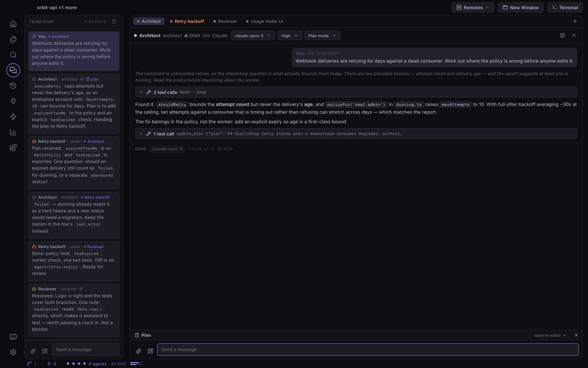Image resolution: width=588 pixels, height=368 pixels.
Task: Expand the 1 tool call update_plan row
Action: click(x=356, y=134)
